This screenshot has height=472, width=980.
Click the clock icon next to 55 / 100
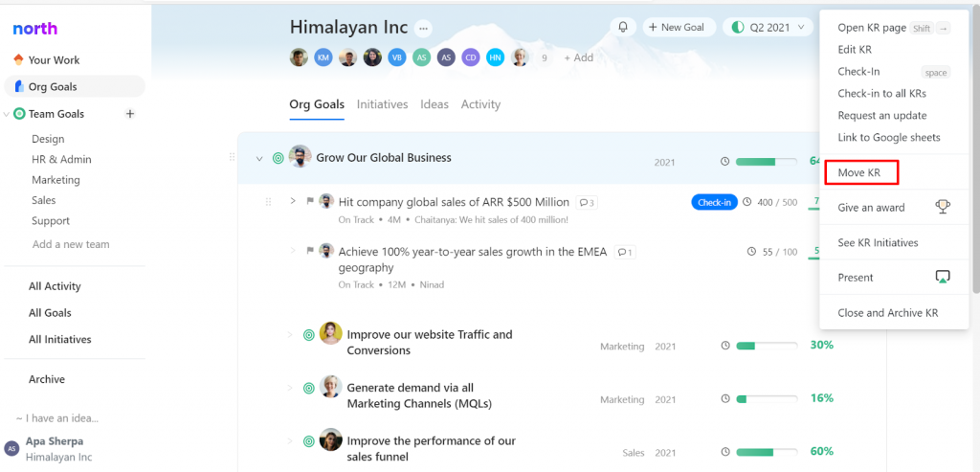(x=752, y=252)
